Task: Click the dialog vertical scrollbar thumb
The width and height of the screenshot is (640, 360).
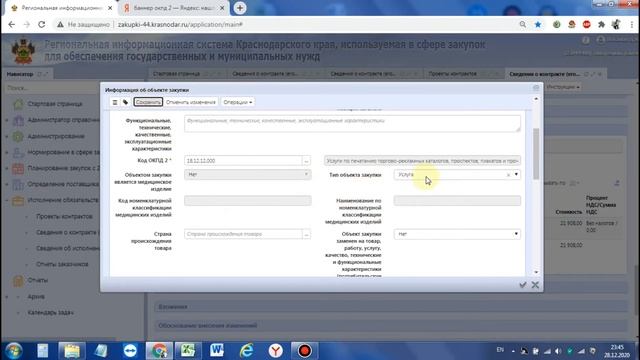Action: click(x=536, y=154)
